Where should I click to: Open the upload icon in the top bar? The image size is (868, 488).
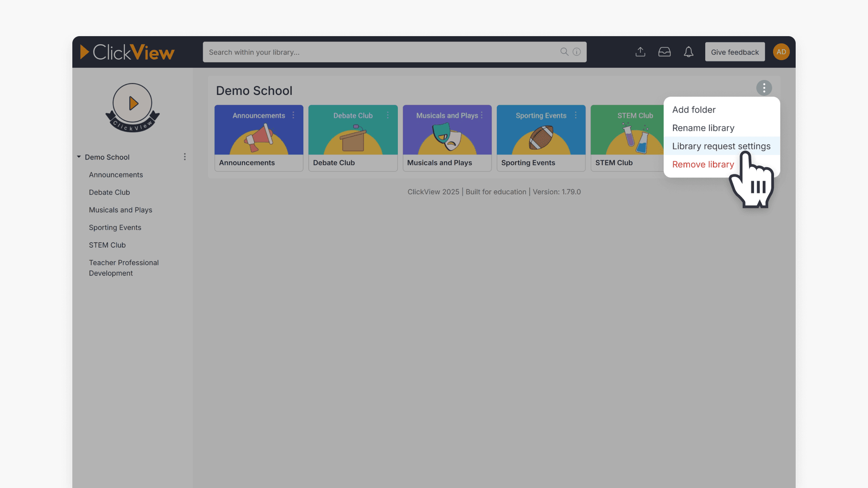(x=640, y=52)
